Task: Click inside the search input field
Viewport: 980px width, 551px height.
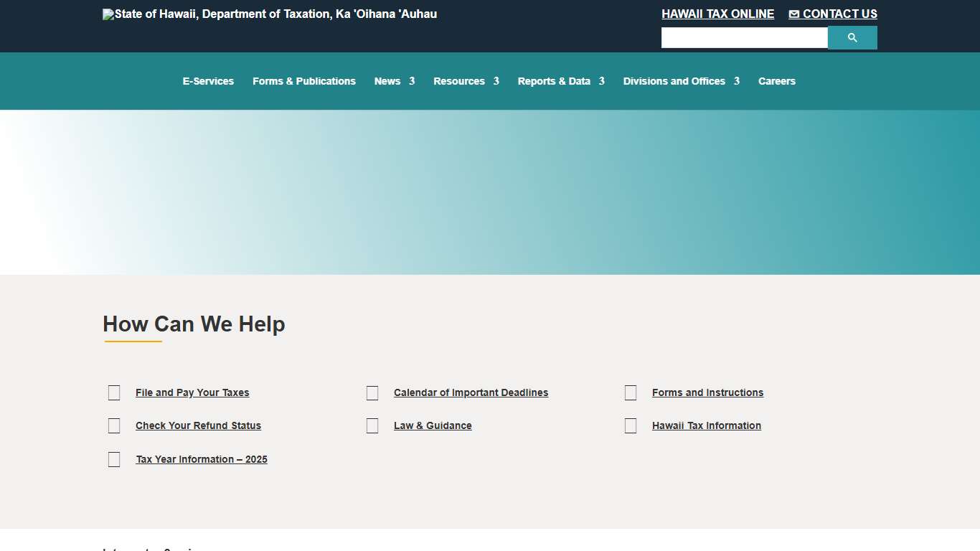Action: pyautogui.click(x=744, y=37)
